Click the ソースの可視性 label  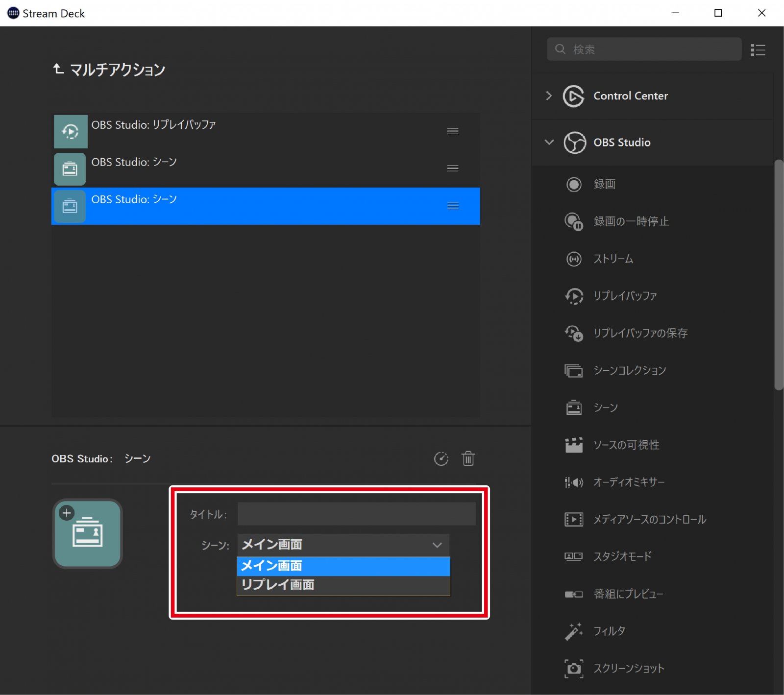[626, 445]
